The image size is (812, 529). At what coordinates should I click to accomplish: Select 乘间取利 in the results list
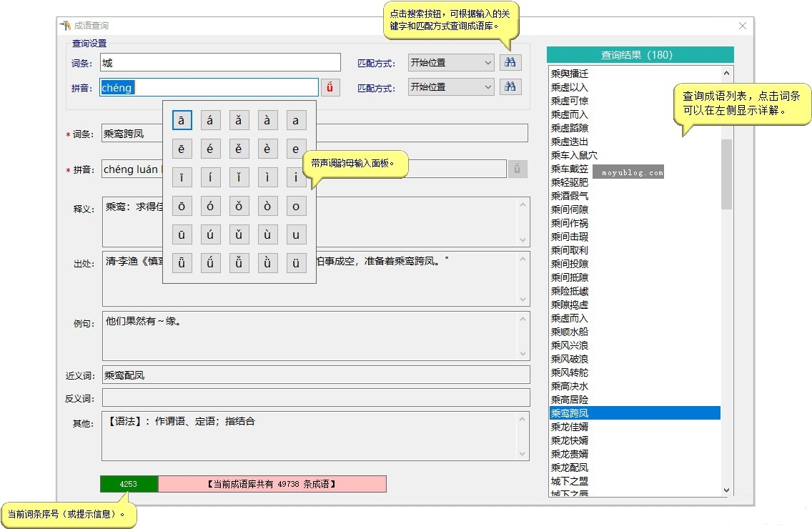635,250
